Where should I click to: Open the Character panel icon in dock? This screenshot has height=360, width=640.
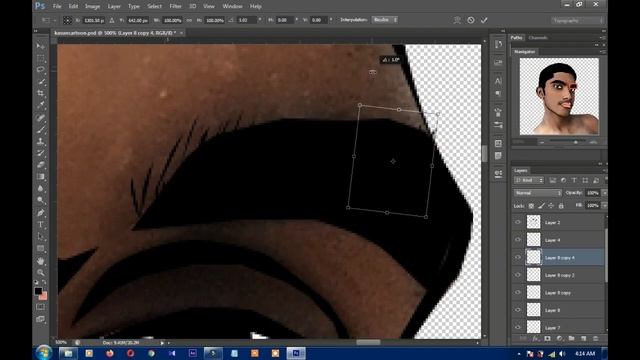(498, 80)
